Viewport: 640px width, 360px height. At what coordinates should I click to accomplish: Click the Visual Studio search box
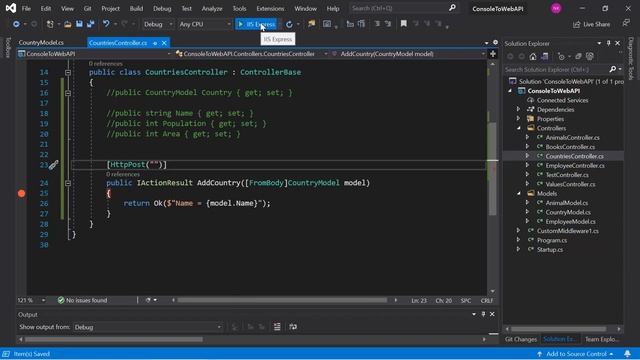(x=403, y=8)
